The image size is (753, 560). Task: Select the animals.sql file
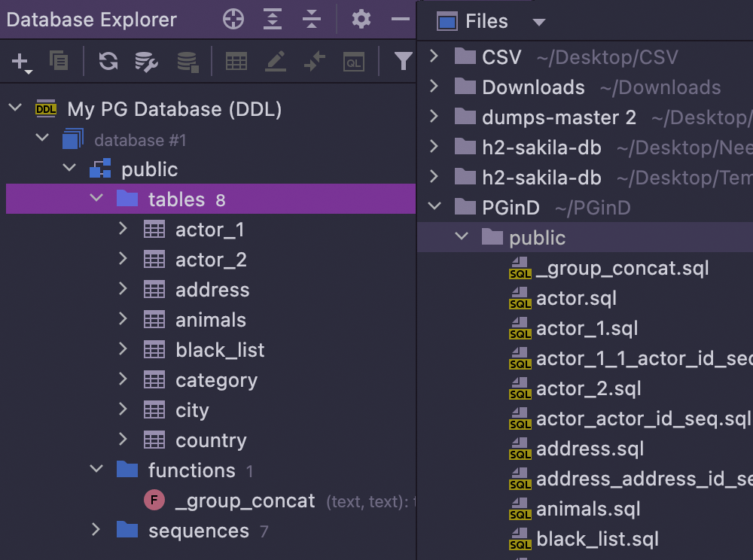point(587,510)
